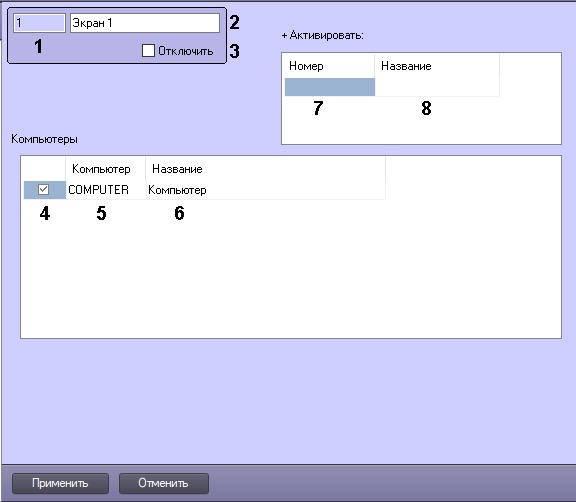
Task: Uncheck the COMPUTER row checkbox
Action: tap(43, 189)
